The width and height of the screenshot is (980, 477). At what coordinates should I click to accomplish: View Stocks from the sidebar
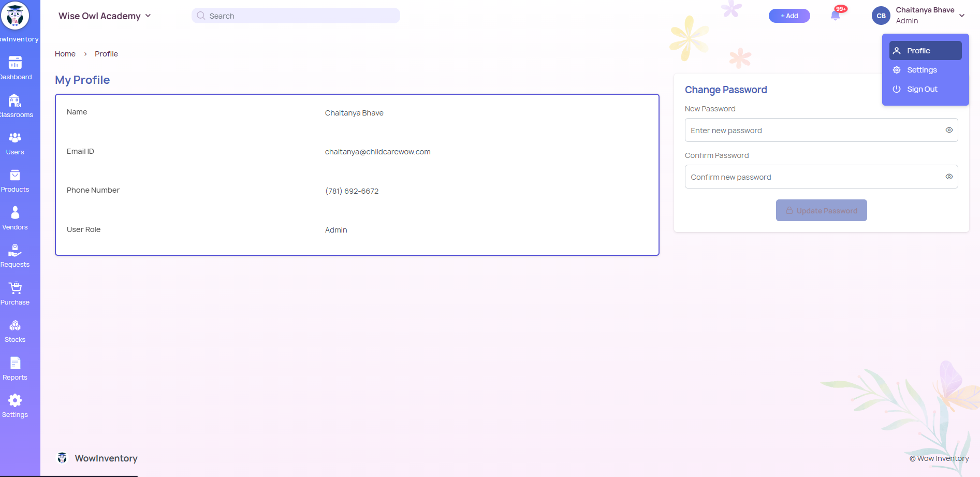coord(15,326)
